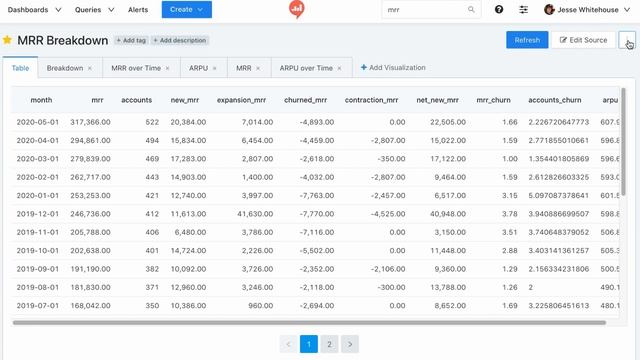Screen dimensions: 640x360
Task: Switch to the Breakdown tab
Action: point(65,68)
